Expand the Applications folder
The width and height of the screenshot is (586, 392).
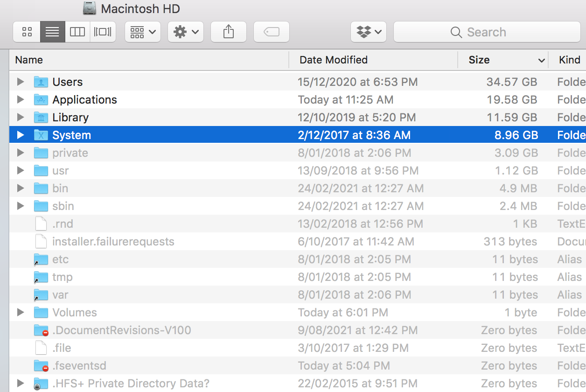point(20,100)
